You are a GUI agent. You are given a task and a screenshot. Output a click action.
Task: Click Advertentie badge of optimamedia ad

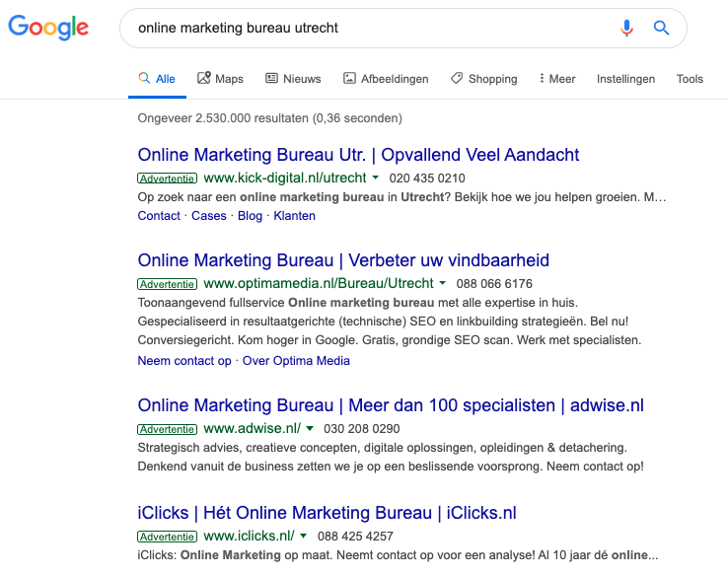tap(167, 284)
